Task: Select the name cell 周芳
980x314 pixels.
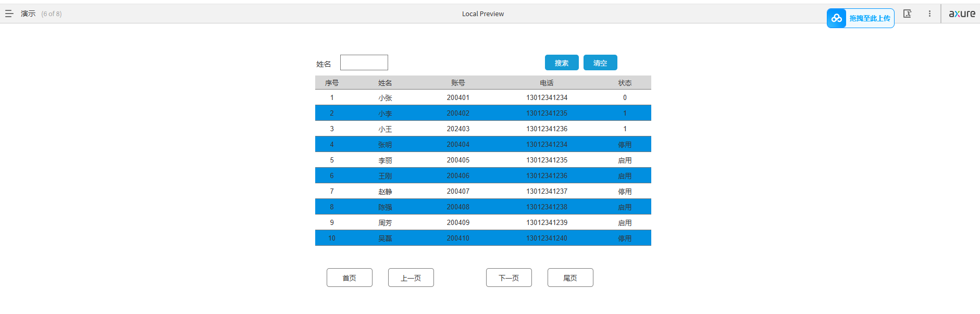Action: 385,223
